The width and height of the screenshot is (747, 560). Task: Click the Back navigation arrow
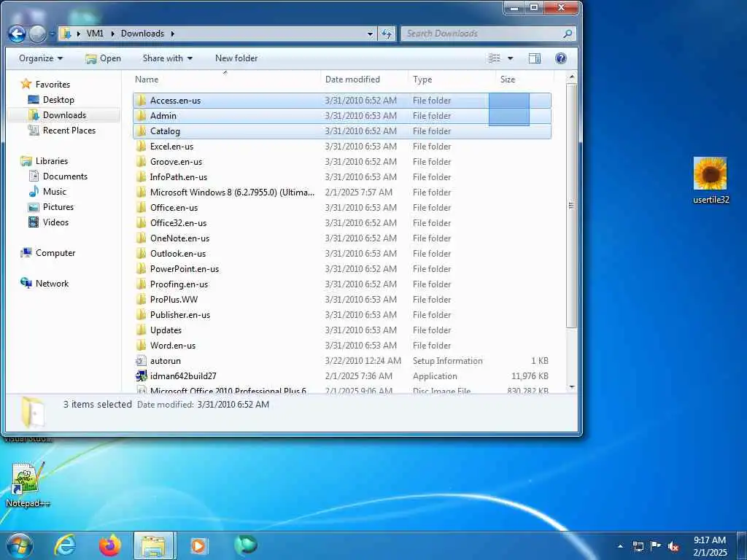click(18, 34)
